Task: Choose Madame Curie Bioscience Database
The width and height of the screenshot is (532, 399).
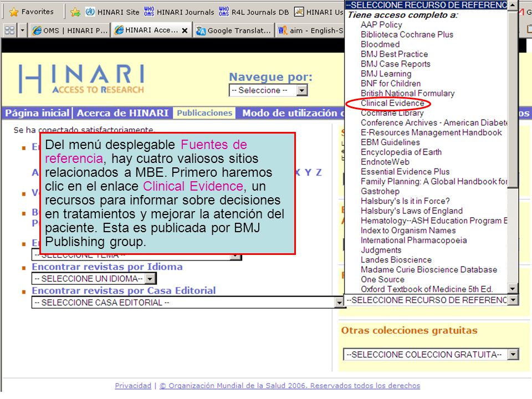Action: tap(429, 270)
